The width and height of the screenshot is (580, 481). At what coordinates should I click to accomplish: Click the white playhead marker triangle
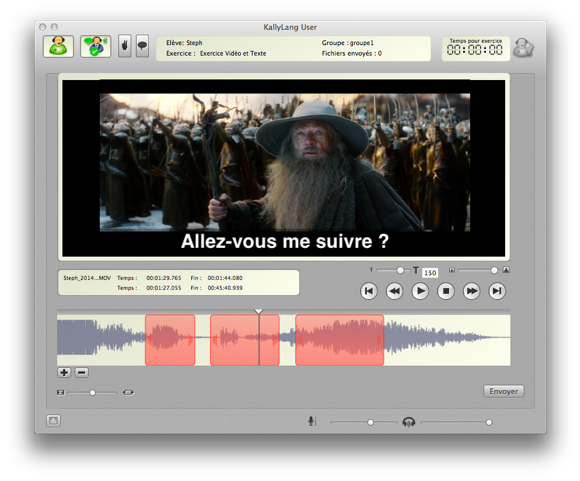click(x=259, y=311)
